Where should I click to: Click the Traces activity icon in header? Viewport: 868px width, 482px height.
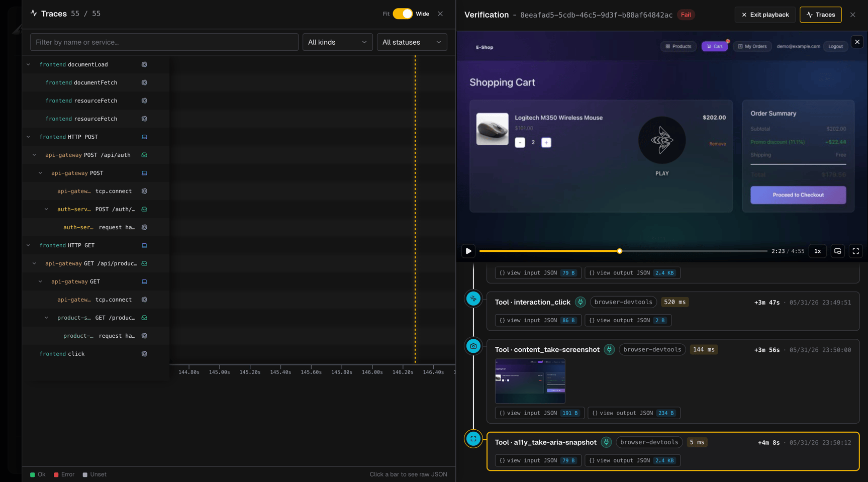(34, 14)
